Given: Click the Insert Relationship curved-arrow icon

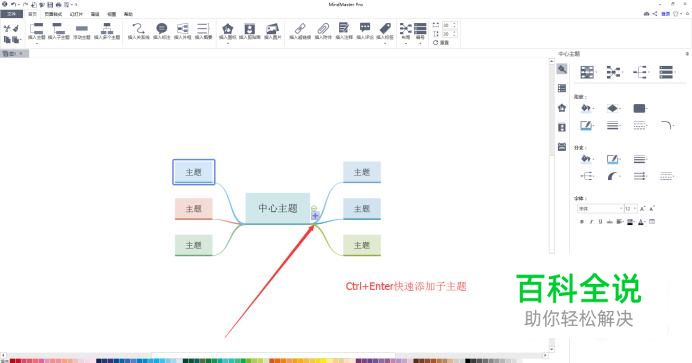Looking at the screenshot, I should pos(139,29).
